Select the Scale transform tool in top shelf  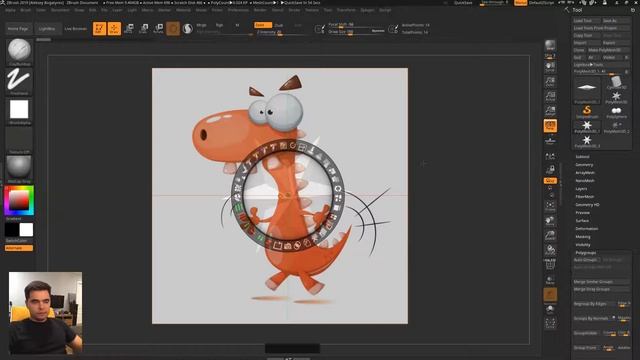(144, 29)
